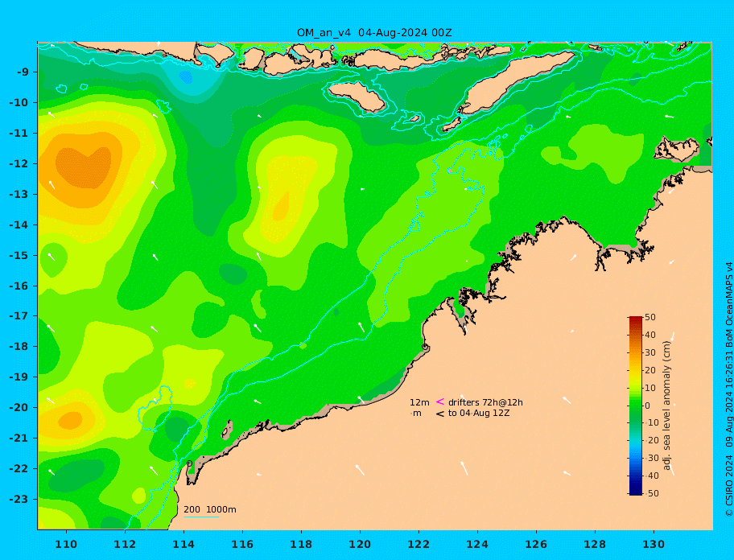Click the latitude axis label -21
734x560 pixels.
pyautogui.click(x=19, y=439)
